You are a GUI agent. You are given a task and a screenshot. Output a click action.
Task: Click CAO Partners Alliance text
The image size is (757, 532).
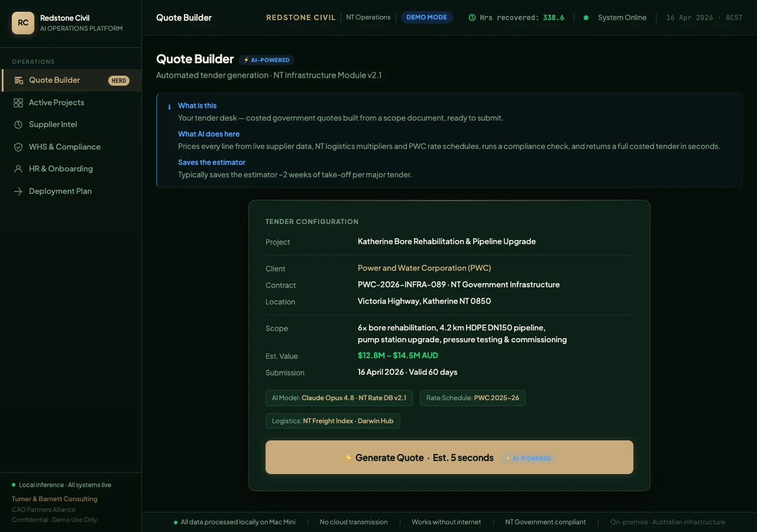click(x=44, y=510)
